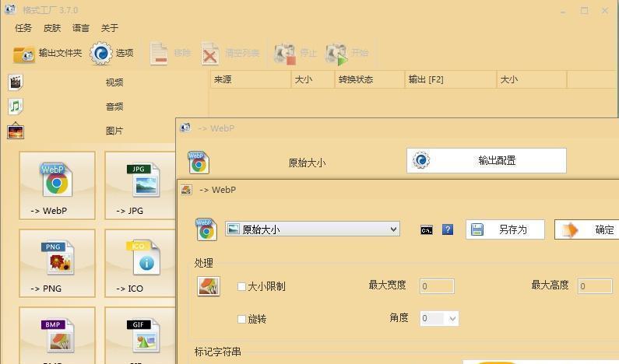Open the 任务 menu
This screenshot has width=619, height=364.
(x=23, y=28)
